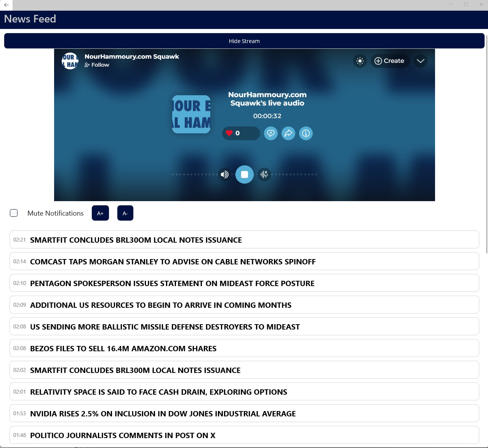Select Pentagon spokesperson Mideast force posture headline

244,283
